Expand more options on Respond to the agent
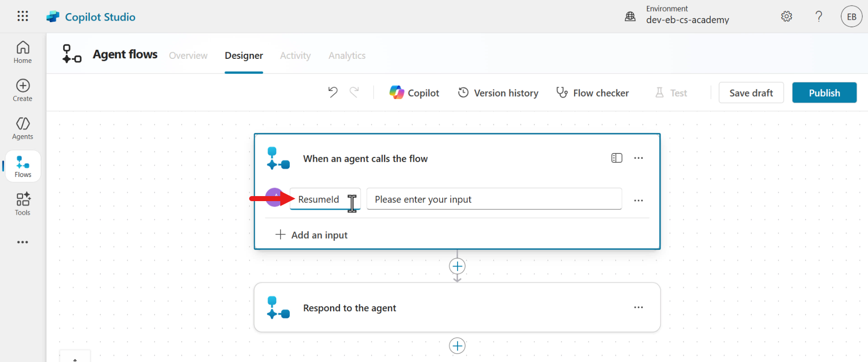This screenshot has width=868, height=362. click(638, 308)
